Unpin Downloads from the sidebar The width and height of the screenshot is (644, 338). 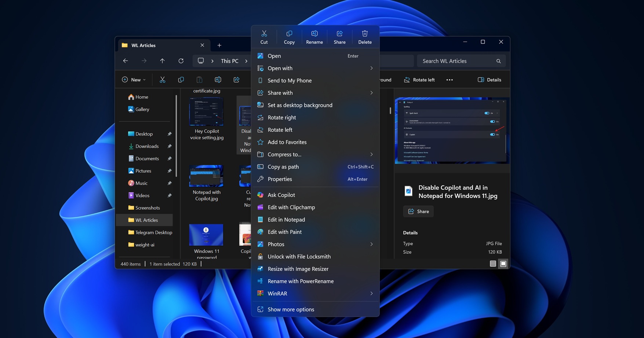point(170,146)
